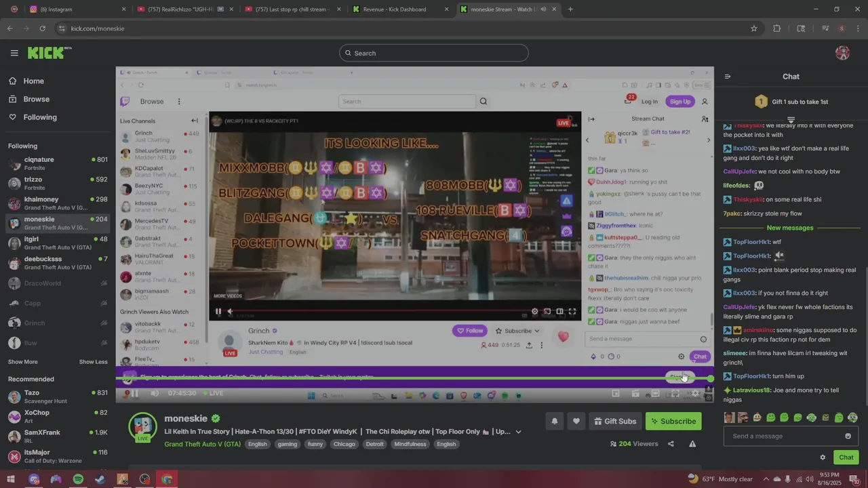Switch to Revenue - Kick Dashboard tab
Screen dimensions: 868x488
pyautogui.click(x=401, y=9)
